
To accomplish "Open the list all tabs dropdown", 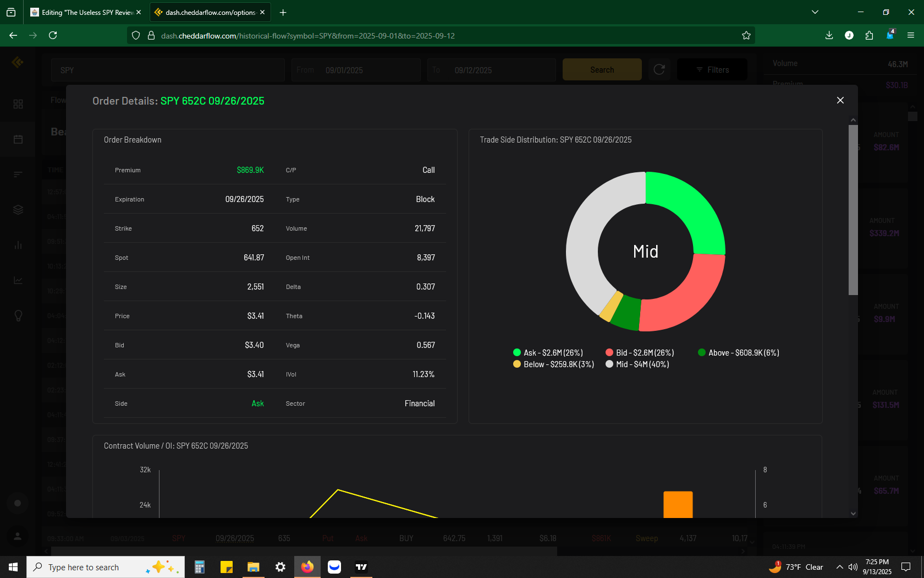I will pyautogui.click(x=815, y=12).
